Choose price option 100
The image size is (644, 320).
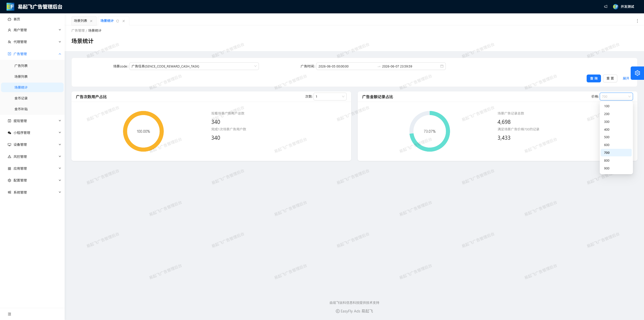click(x=616, y=106)
